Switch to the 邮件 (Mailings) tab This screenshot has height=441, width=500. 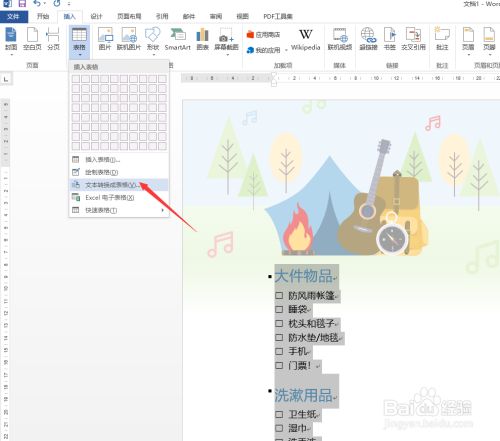tap(189, 16)
